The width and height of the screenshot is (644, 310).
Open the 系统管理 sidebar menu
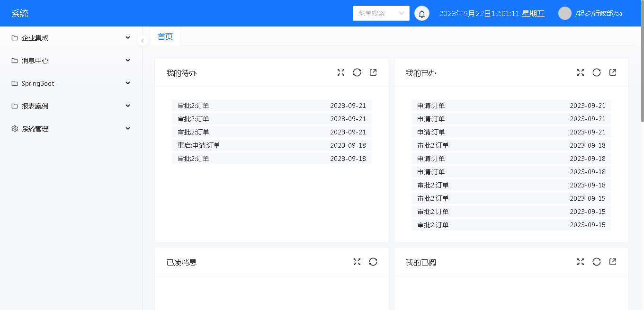[71, 129]
